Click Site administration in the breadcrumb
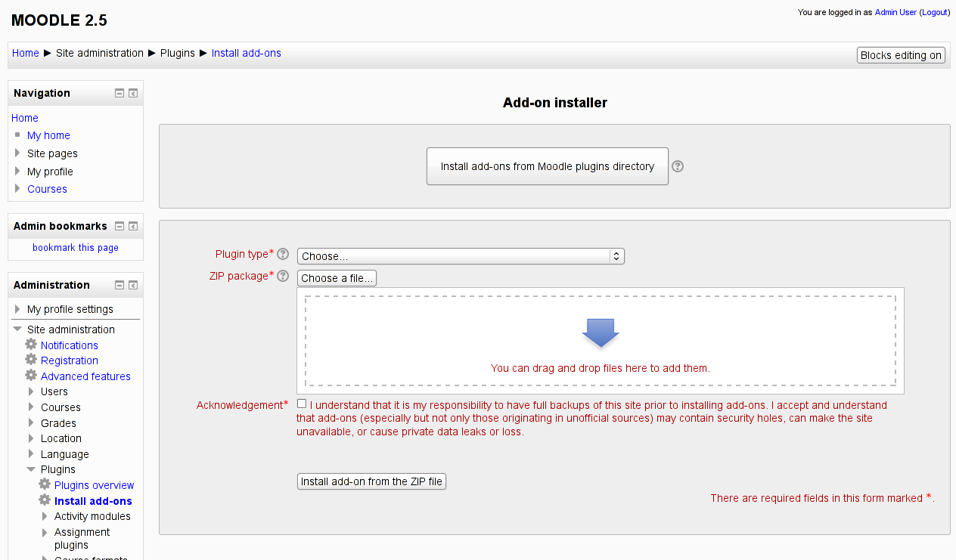The image size is (956, 560). pos(100,53)
